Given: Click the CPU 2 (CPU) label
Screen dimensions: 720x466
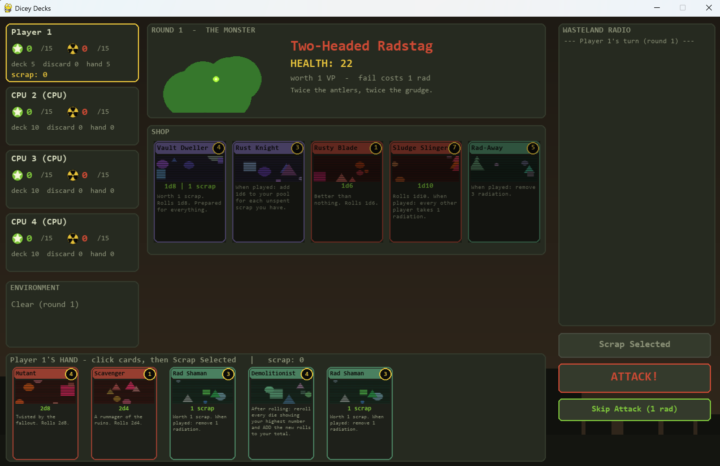Looking at the screenshot, I should (39, 95).
